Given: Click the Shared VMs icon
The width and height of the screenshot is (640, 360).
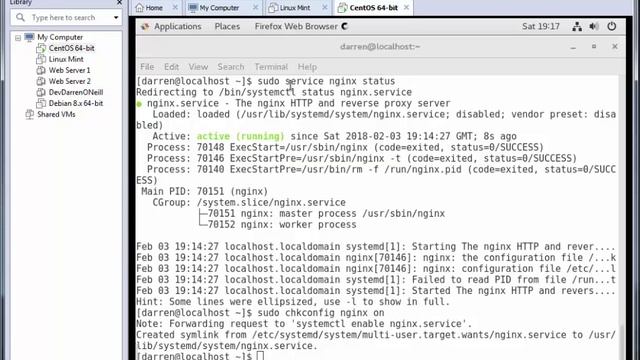Looking at the screenshot, I should click(29, 114).
